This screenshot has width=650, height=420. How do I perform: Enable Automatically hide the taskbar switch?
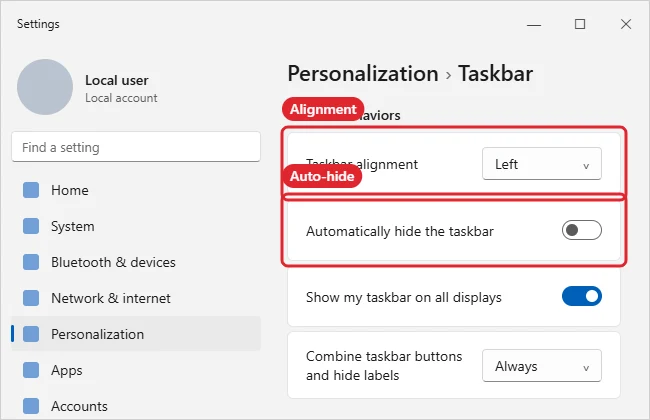[x=582, y=230]
